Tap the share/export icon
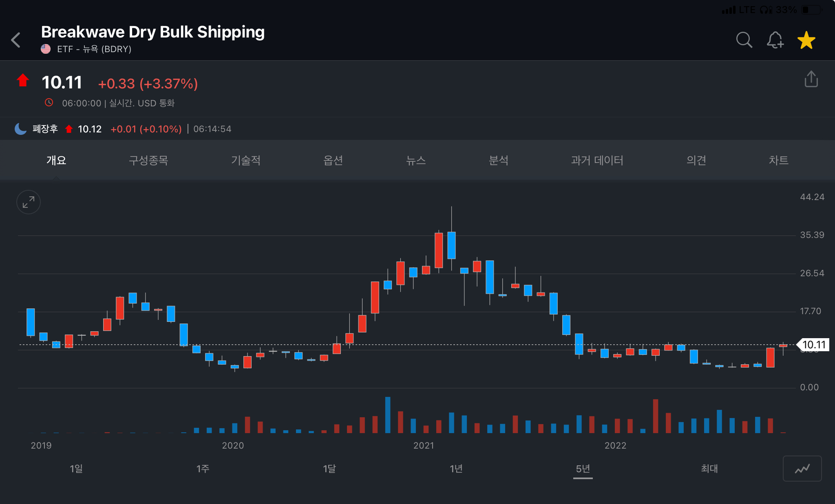Image resolution: width=835 pixels, height=504 pixels. [811, 79]
